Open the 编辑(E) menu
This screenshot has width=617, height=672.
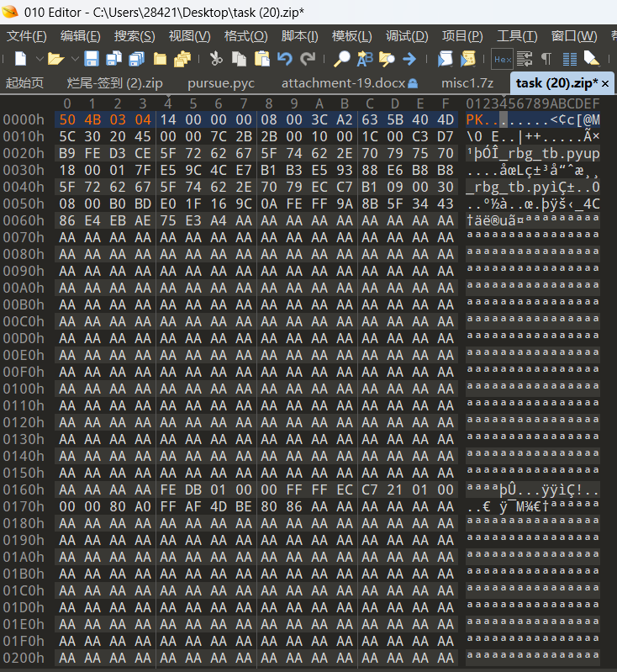pyautogui.click(x=80, y=36)
